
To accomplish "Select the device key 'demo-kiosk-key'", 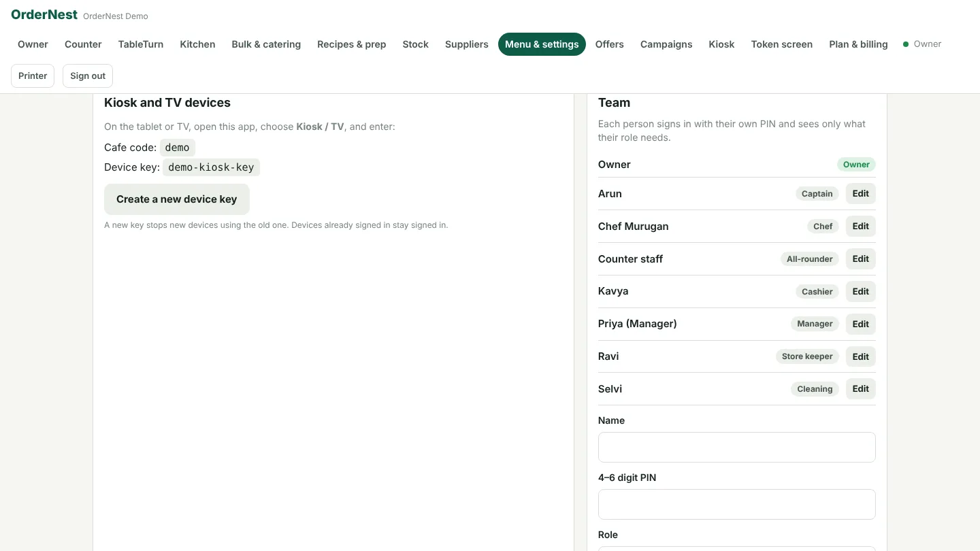I will click(x=211, y=167).
